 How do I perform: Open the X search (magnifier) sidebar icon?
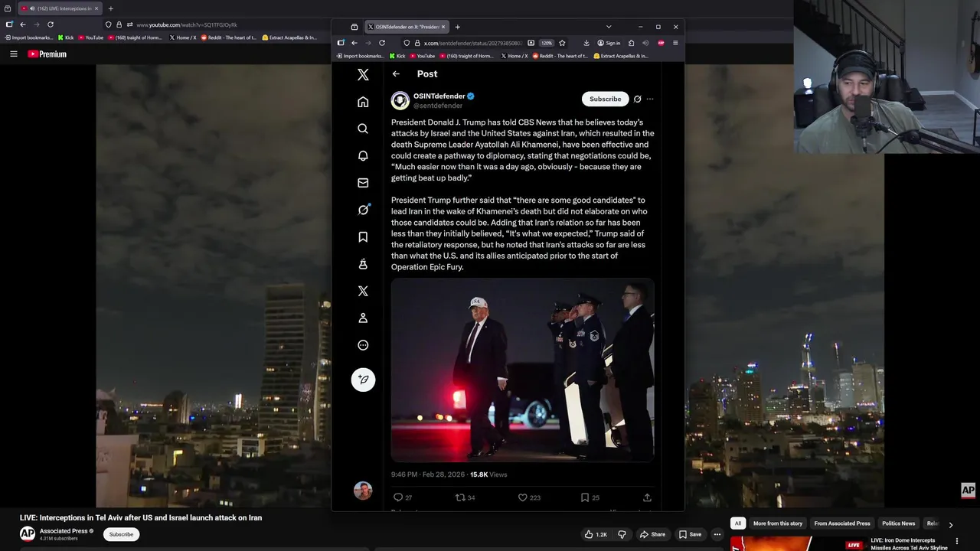pos(363,129)
